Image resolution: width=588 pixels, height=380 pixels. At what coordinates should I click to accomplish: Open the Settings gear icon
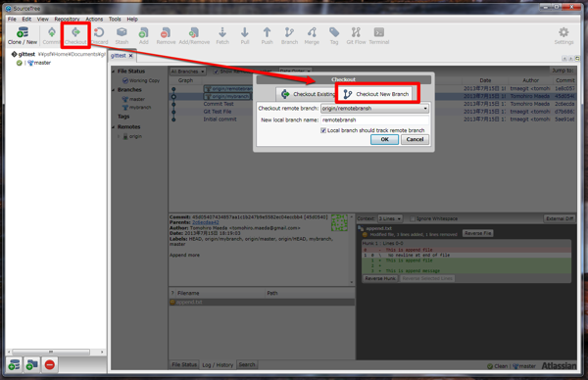(563, 35)
